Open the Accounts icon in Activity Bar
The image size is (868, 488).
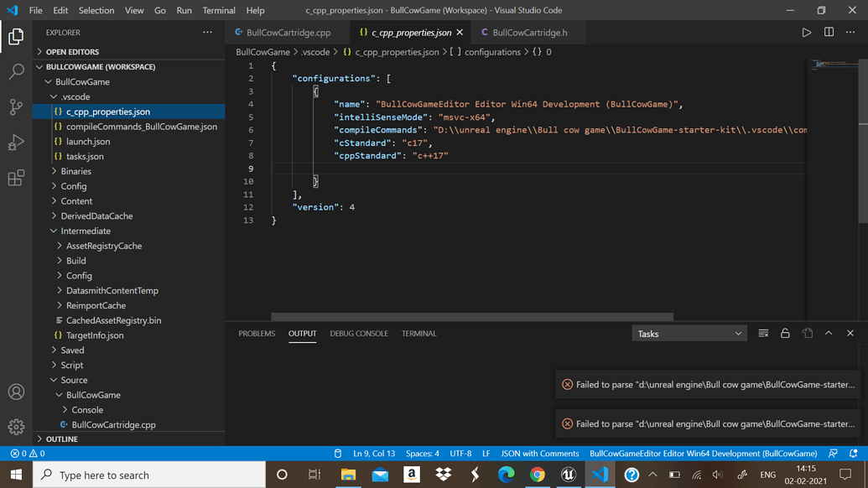click(15, 392)
